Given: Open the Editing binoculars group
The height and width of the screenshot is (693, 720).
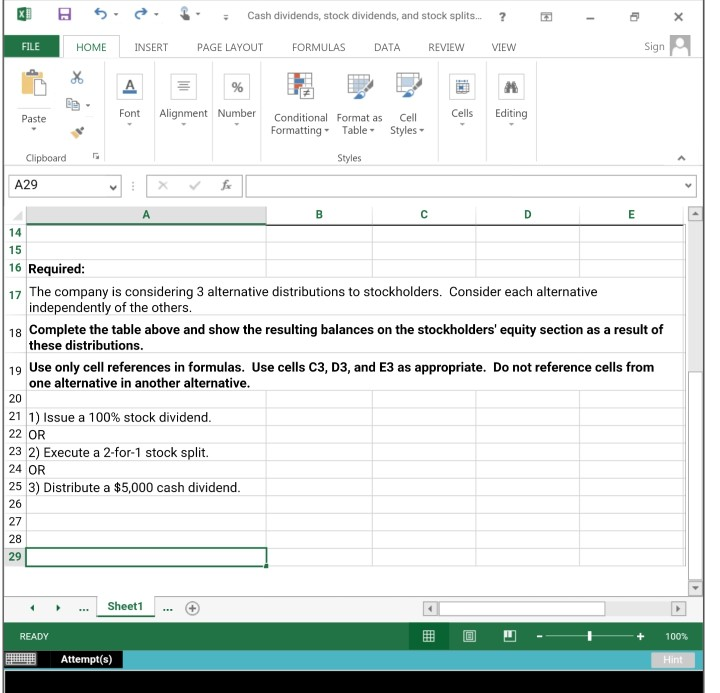Looking at the screenshot, I should [511, 99].
